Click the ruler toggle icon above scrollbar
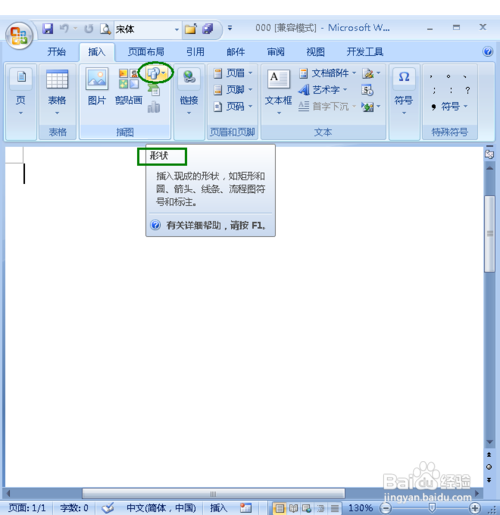The image size is (500, 515). click(489, 154)
